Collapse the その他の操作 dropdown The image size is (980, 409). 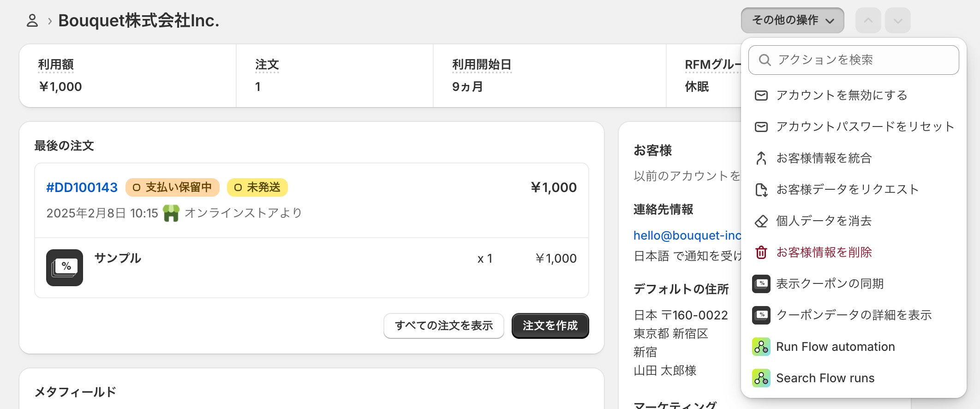click(792, 20)
